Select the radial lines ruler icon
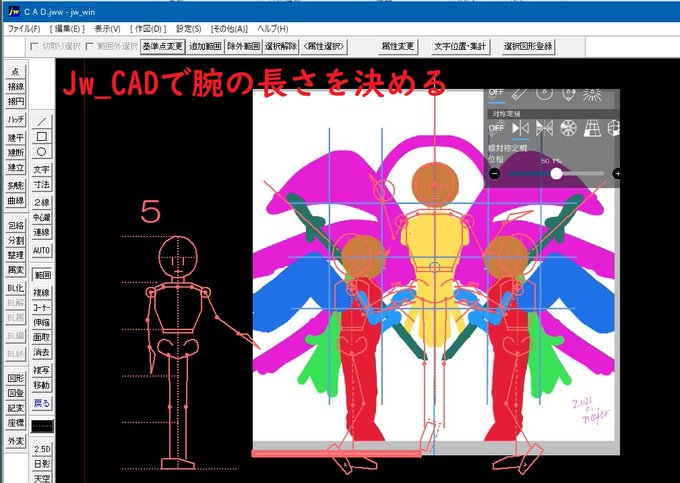The image size is (680, 483). 592,94
